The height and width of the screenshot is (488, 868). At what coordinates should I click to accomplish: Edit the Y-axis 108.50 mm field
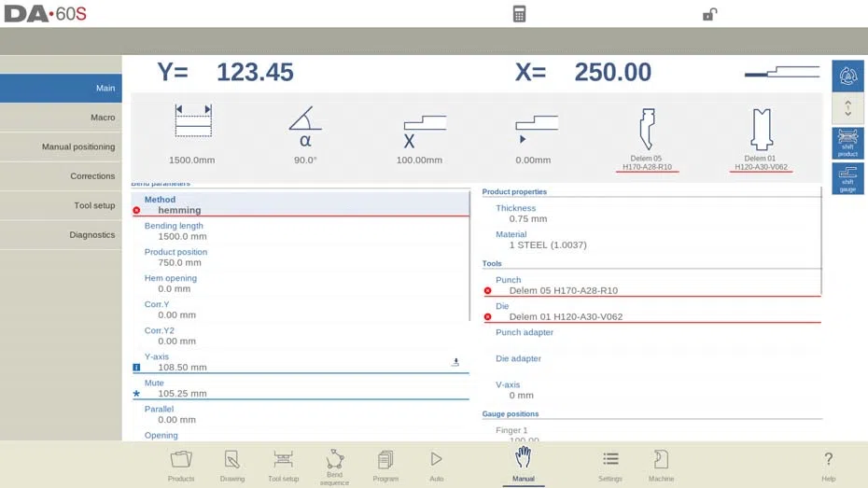(x=301, y=362)
